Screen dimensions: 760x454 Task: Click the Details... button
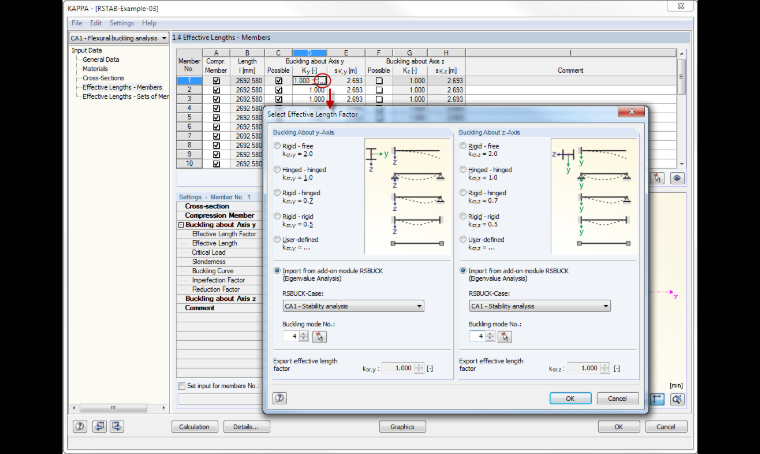click(246, 427)
